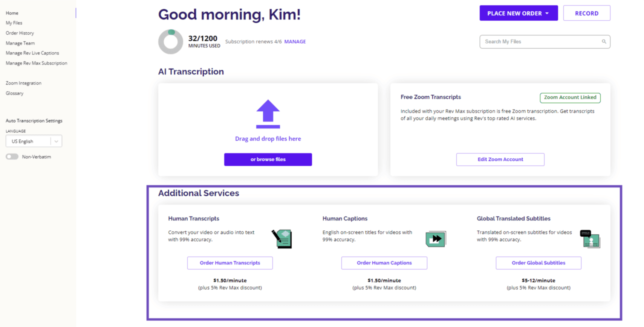Toggle the Non-Verbatim switch

point(12,157)
